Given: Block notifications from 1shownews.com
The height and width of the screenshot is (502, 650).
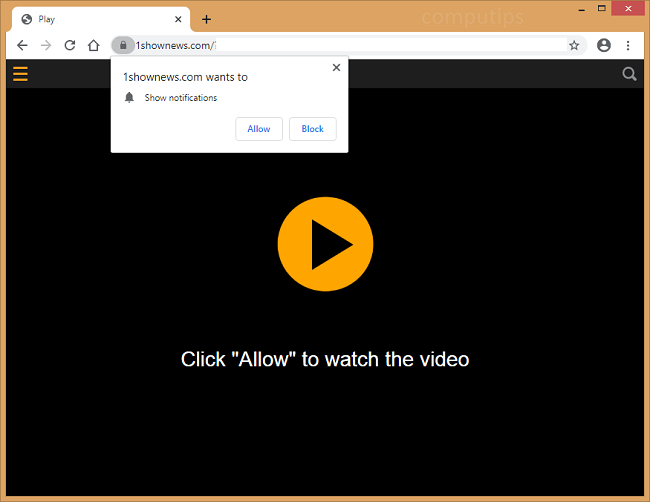Looking at the screenshot, I should coord(312,129).
